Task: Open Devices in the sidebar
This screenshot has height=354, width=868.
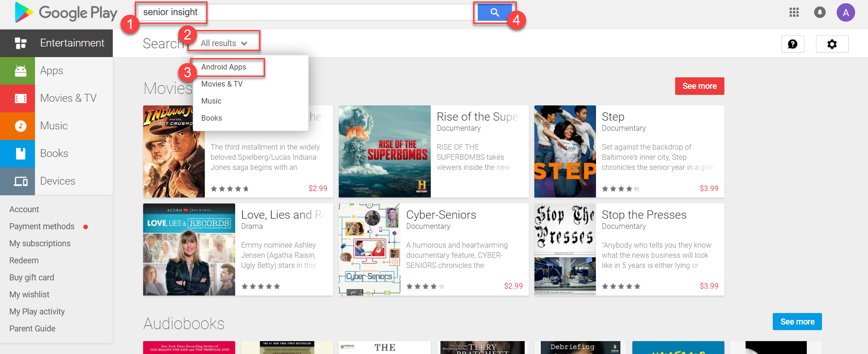Action: point(56,181)
